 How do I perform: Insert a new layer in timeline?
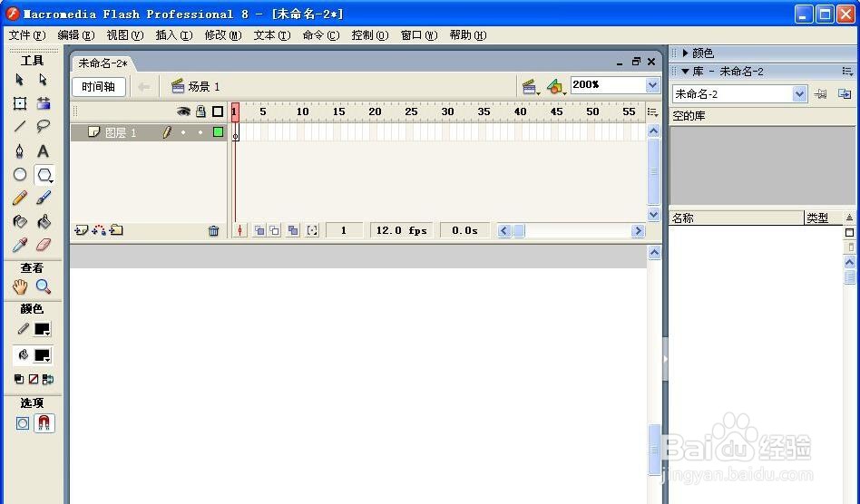pyautogui.click(x=81, y=230)
